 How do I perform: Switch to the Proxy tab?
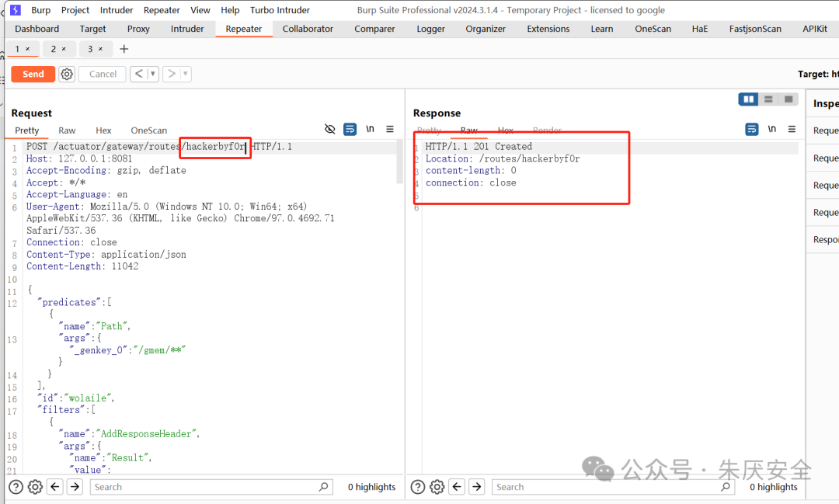[x=138, y=29]
